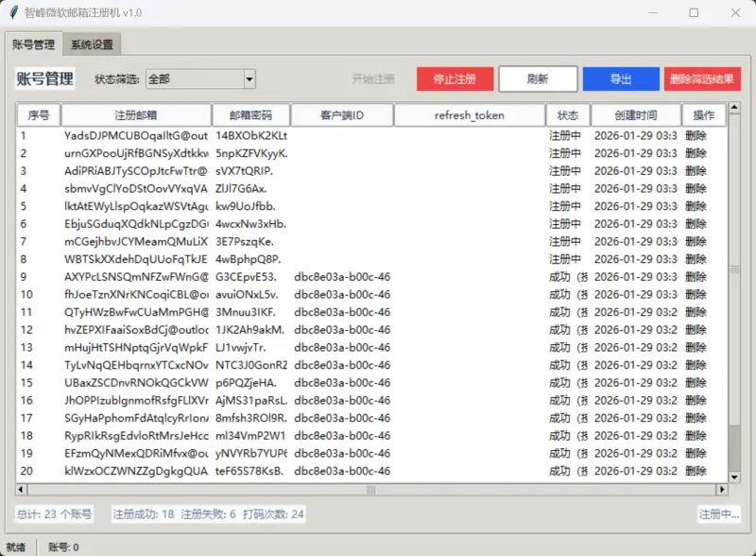
Task: Click the red 停止注册 button
Action: click(455, 78)
